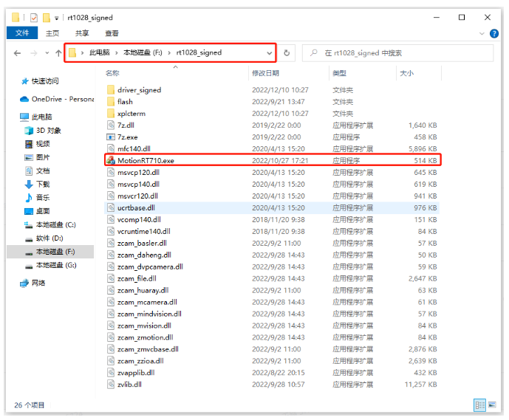This screenshot has width=509, height=420.
Task: Open the 主页 ribbon tab
Action: pyautogui.click(x=52, y=33)
